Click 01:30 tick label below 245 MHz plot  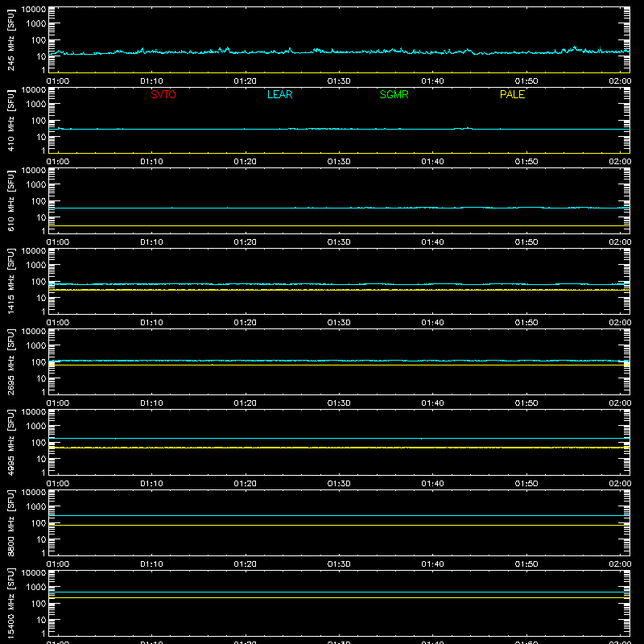pos(339,81)
